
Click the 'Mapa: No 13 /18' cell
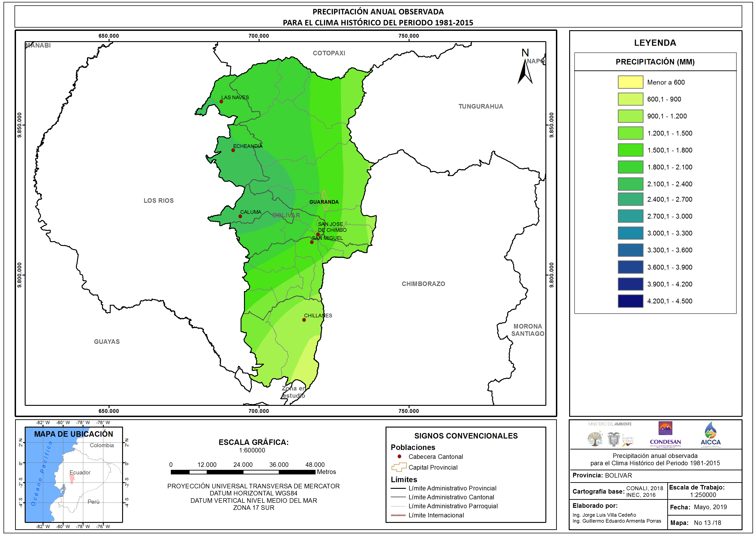705,522
